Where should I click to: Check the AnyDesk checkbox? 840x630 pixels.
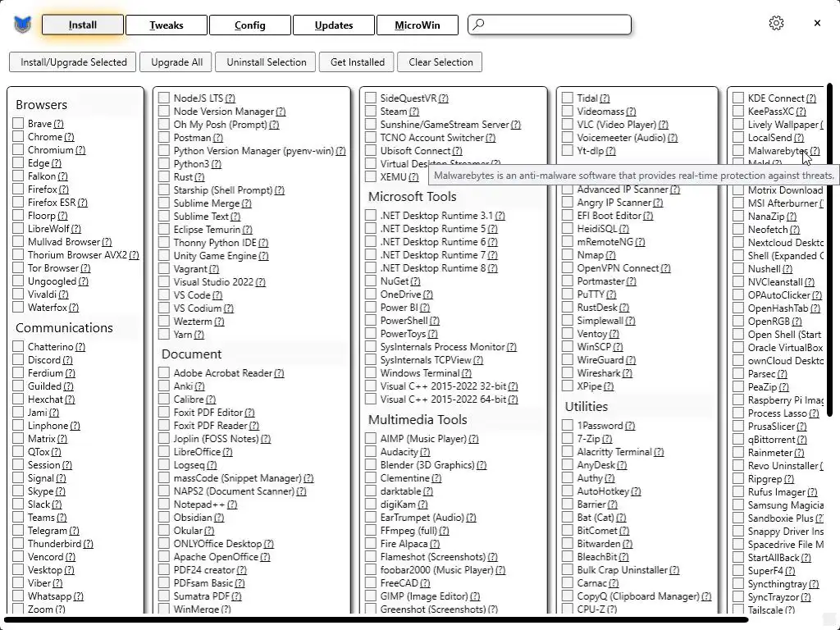(568, 465)
